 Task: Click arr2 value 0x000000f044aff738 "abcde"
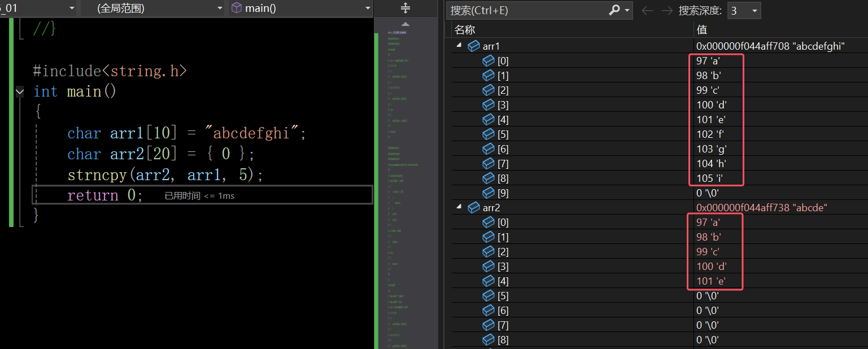tap(762, 208)
